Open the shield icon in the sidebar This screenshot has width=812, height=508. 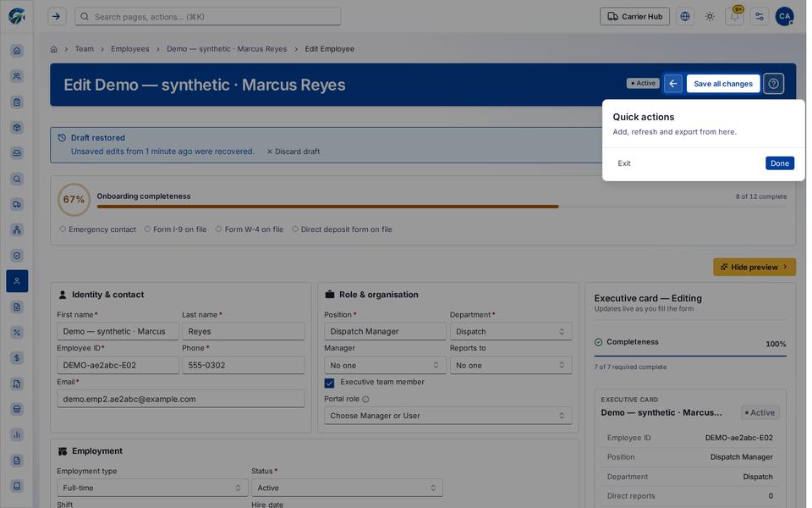click(x=17, y=256)
